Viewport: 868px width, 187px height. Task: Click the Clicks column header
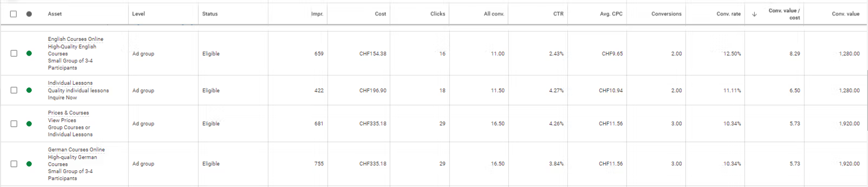(x=438, y=14)
